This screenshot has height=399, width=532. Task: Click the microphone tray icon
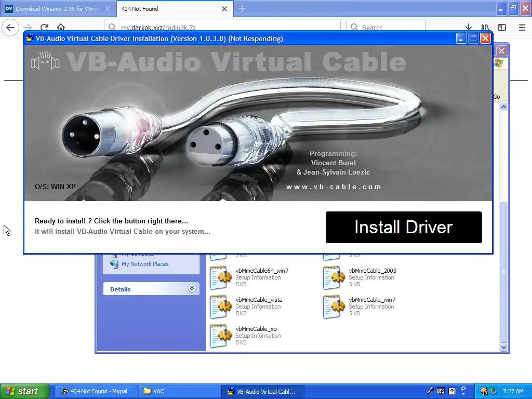pyautogui.click(x=430, y=391)
